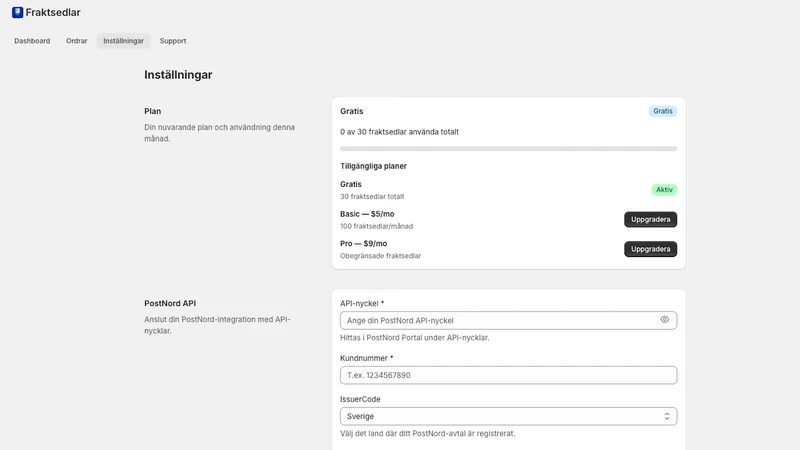
Task: Click "Välj det land" help text
Action: tap(428, 433)
